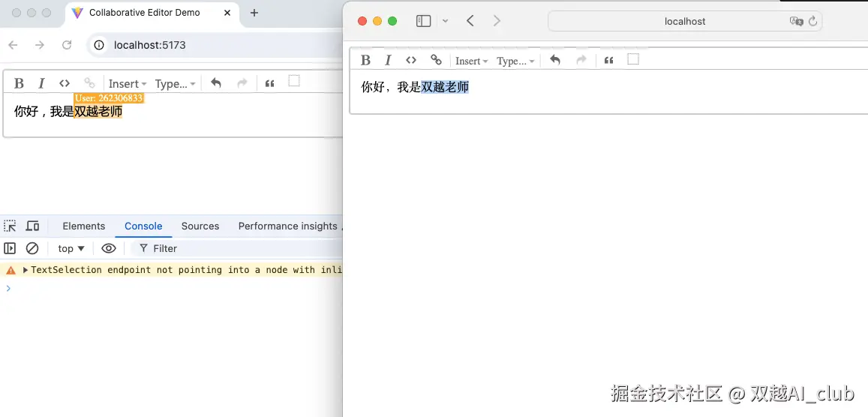Expand TextSelection warning message
This screenshot has height=417, width=868.
[x=26, y=270]
